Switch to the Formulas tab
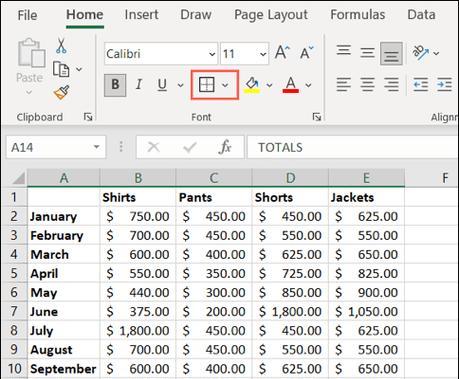 coord(358,15)
